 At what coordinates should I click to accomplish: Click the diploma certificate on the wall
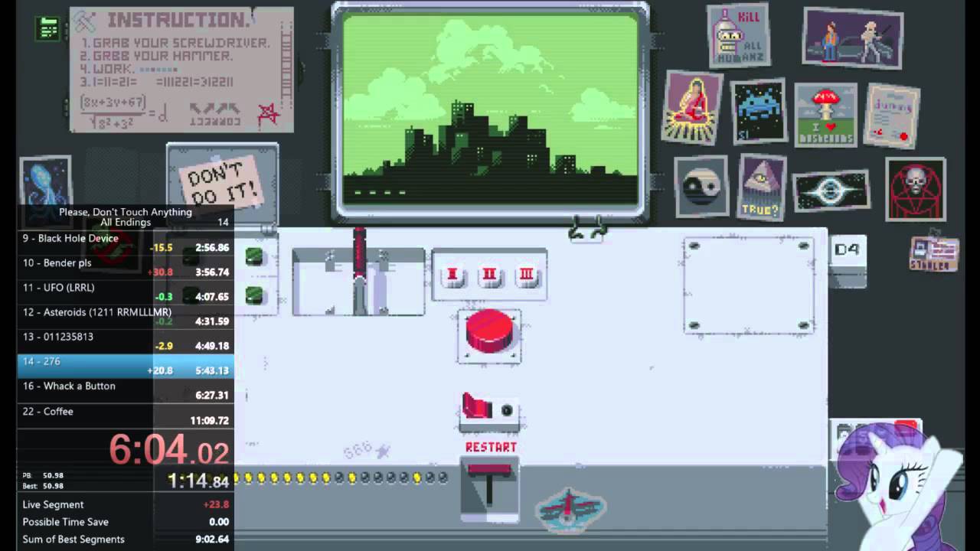click(892, 116)
